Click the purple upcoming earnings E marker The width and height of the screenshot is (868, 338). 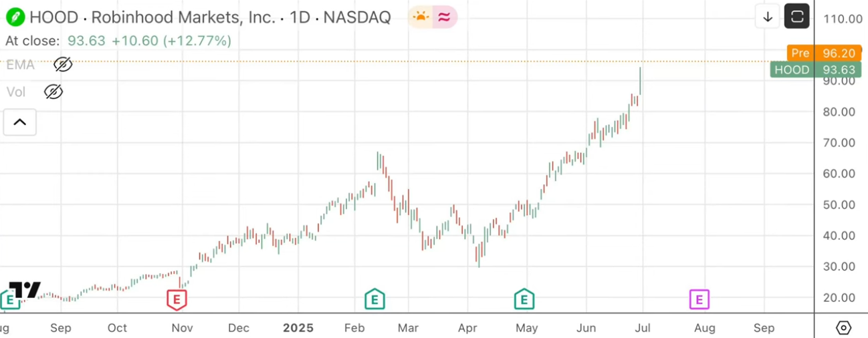click(x=699, y=299)
